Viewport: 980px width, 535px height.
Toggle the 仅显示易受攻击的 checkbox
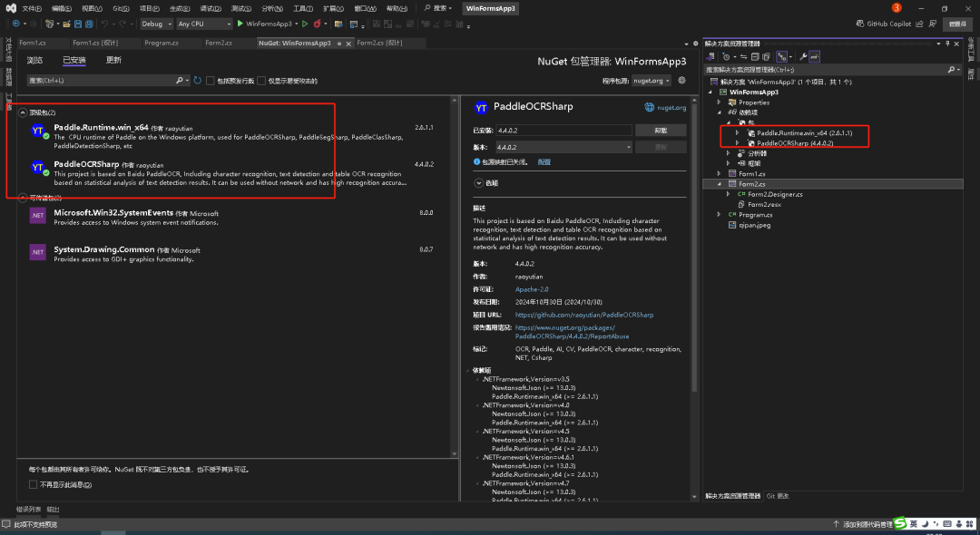(262, 81)
